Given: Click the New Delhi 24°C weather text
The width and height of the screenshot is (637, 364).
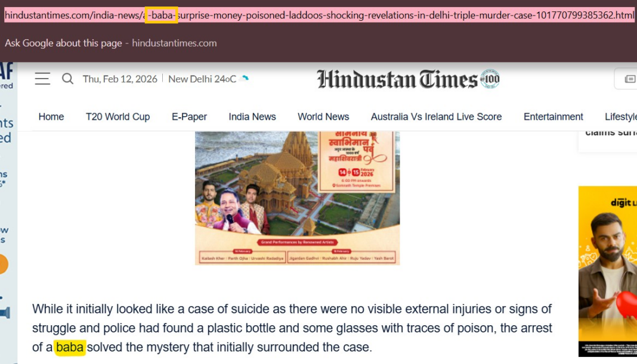Looking at the screenshot, I should pyautogui.click(x=202, y=79).
